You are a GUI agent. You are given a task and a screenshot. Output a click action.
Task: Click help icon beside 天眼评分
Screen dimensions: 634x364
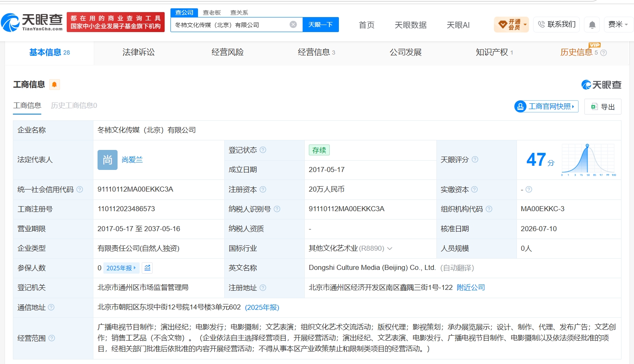coord(475,160)
